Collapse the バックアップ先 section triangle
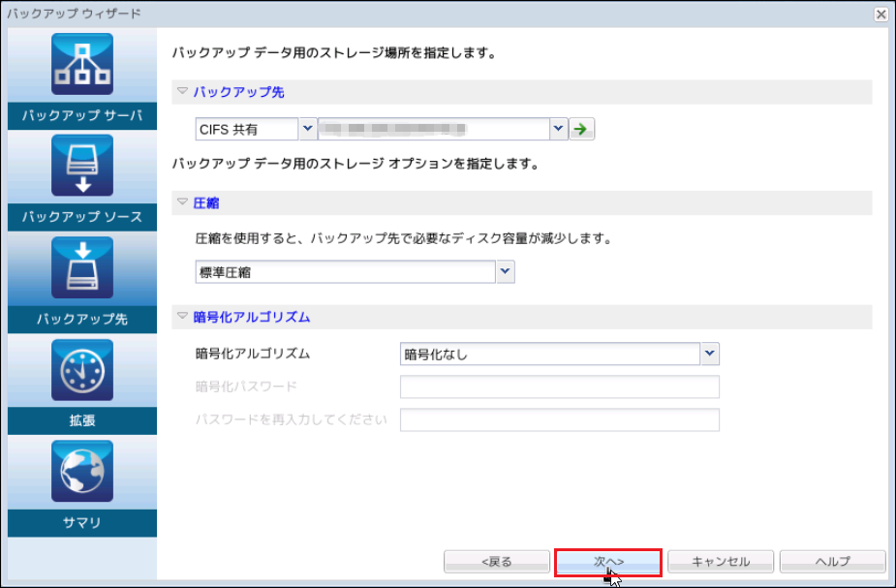 tap(182, 91)
